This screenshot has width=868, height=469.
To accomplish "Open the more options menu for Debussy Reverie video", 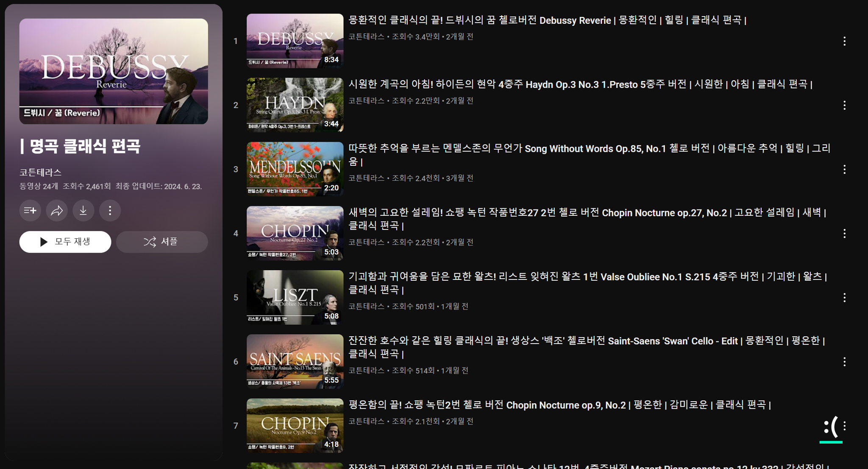I will click(x=844, y=41).
